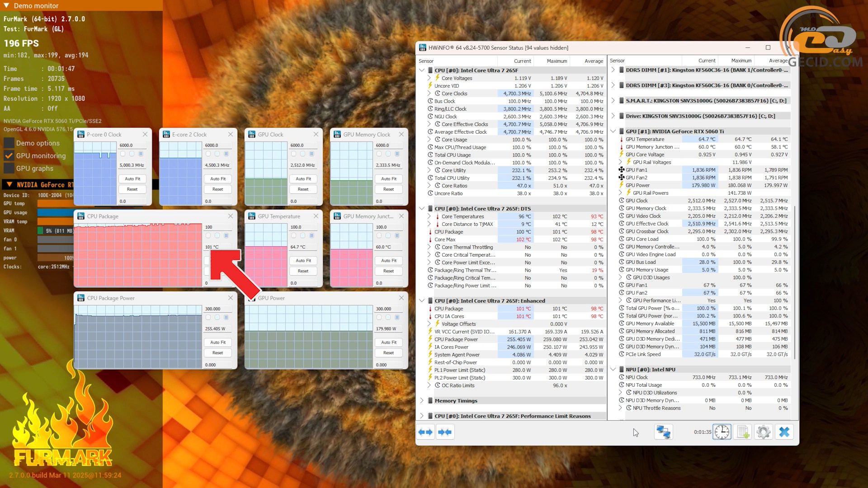Collapse the GPU [#1]: NVIDIA GeForce RTX 5060 Ti group
The height and width of the screenshot is (488, 868).
[613, 131]
